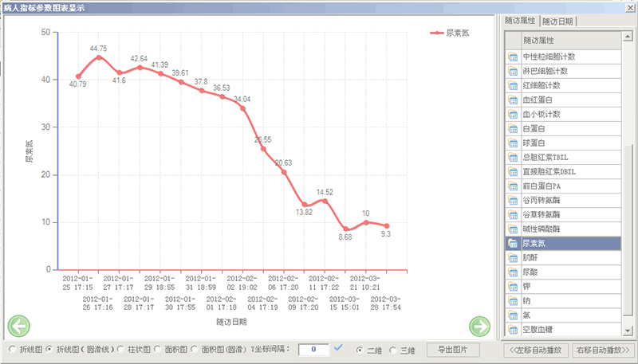Select the 折线图 radio button

click(11, 350)
